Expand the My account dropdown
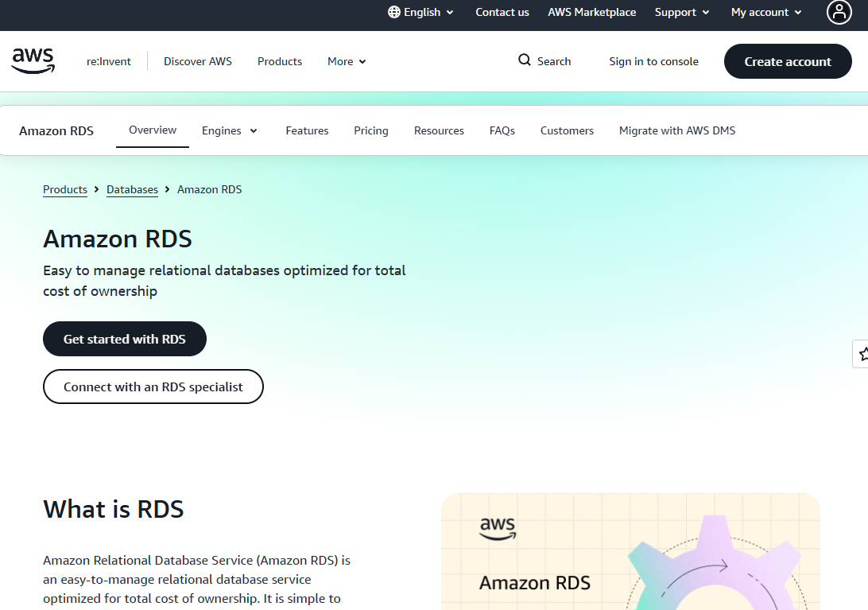The width and height of the screenshot is (868, 610). tap(766, 12)
